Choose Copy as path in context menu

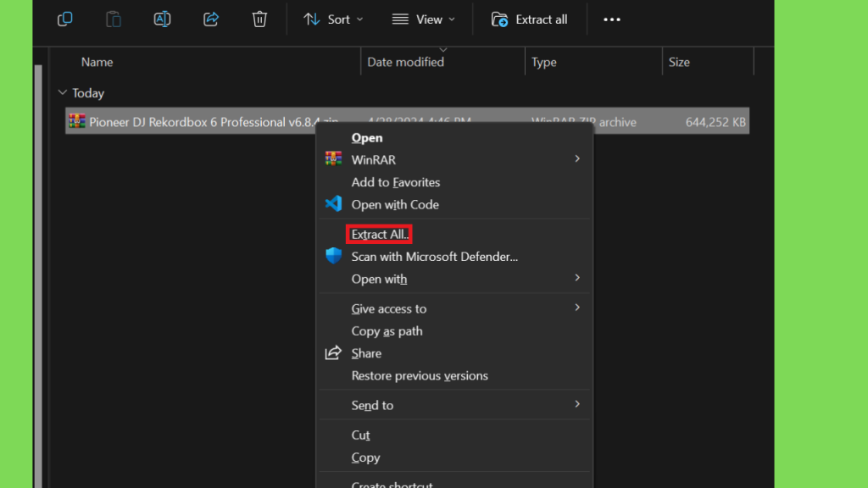tap(454, 331)
